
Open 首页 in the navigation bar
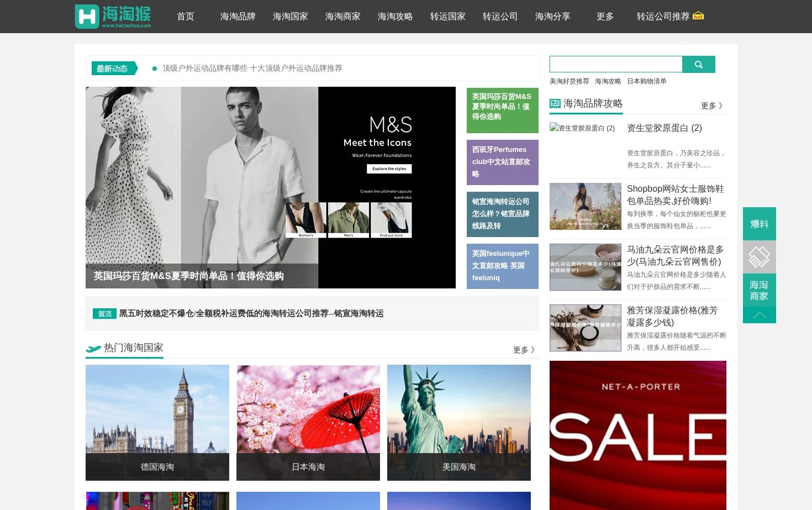186,17
